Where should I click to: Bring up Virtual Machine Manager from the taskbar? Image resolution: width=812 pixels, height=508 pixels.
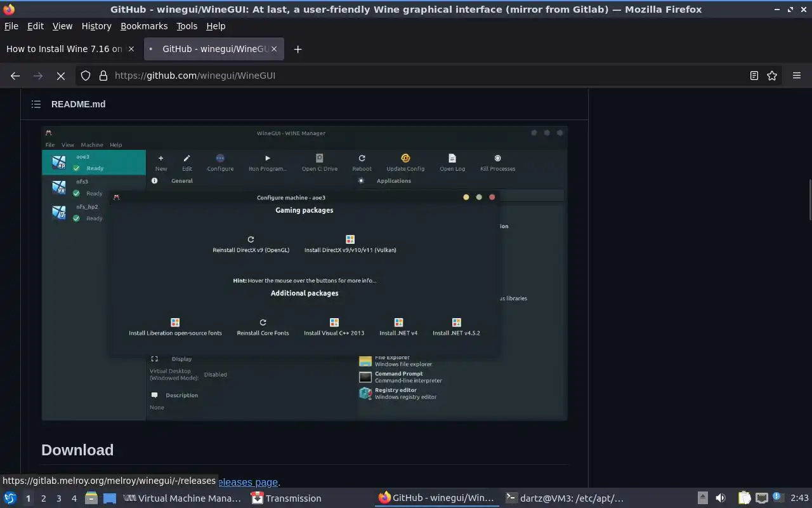tap(183, 498)
